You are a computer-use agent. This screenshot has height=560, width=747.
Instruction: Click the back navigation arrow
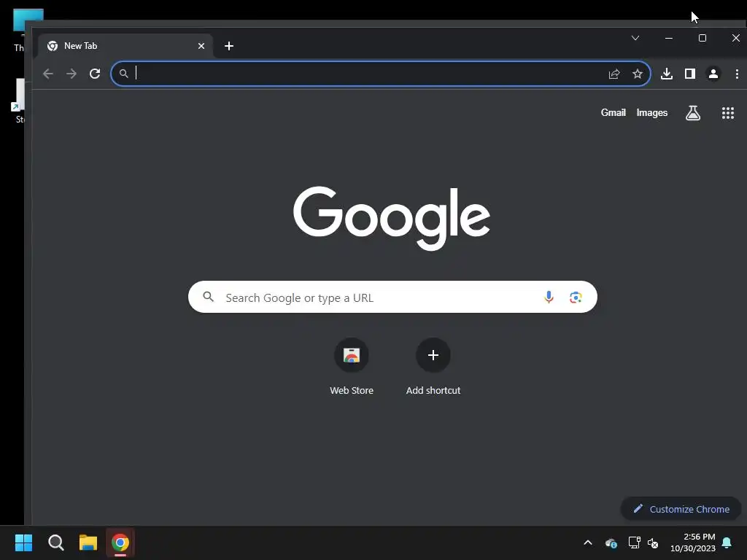[x=47, y=74]
